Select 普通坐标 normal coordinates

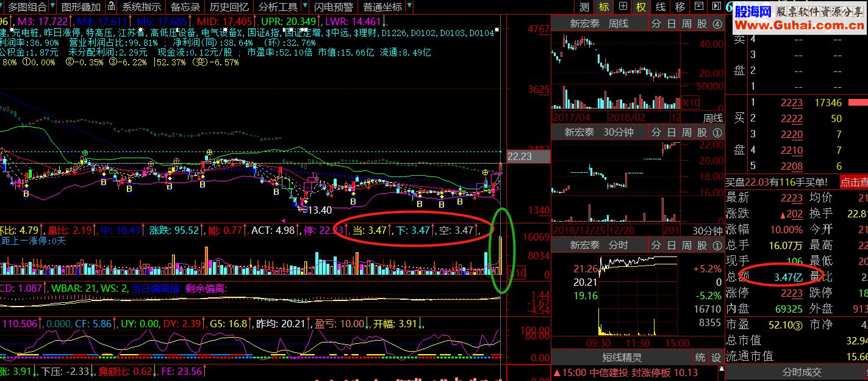pyautogui.click(x=382, y=7)
